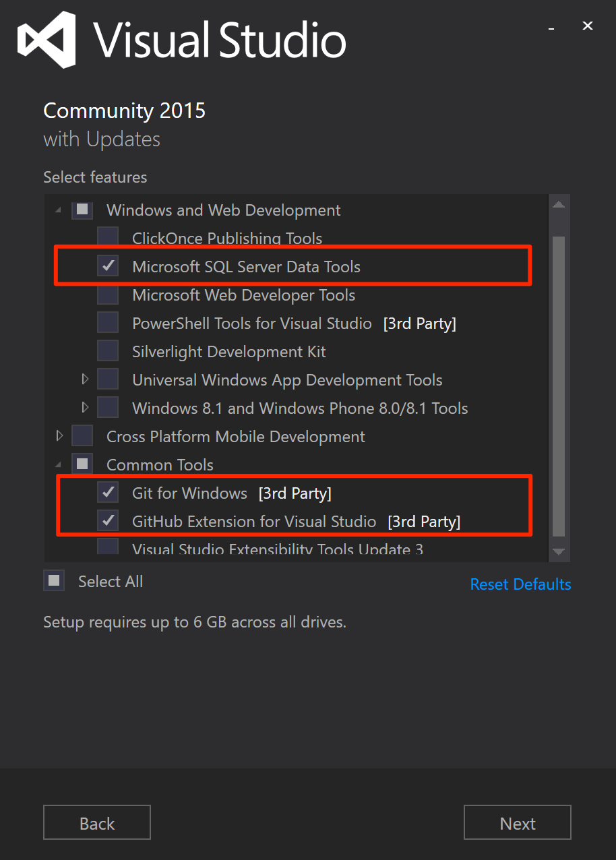616x860 pixels.
Task: Enable ClickOnce Publishing Tools checkbox
Action: point(108,238)
